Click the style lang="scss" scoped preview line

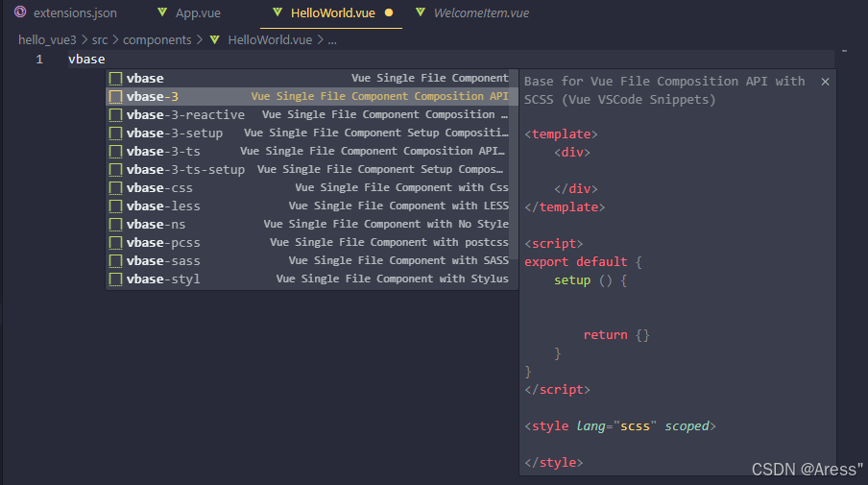pos(620,426)
